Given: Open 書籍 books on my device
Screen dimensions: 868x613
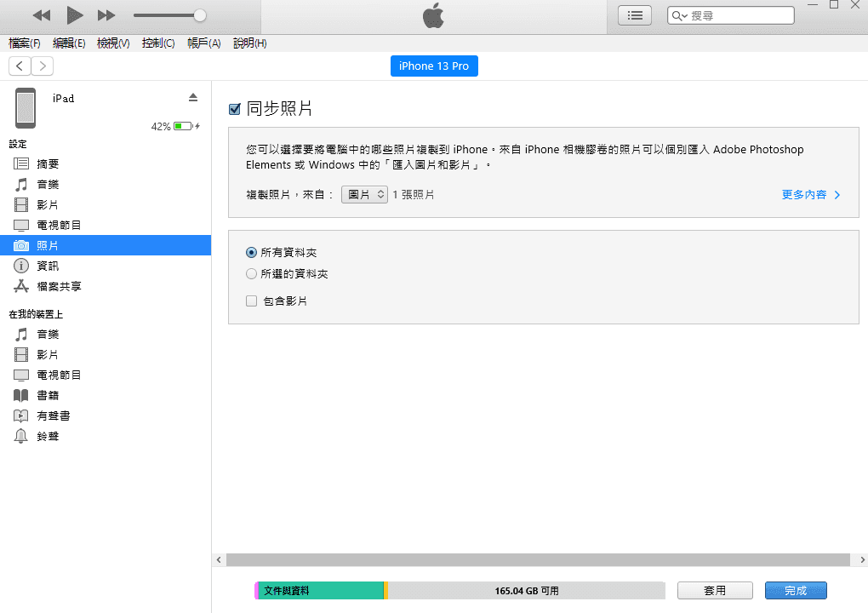Looking at the screenshot, I should (x=48, y=395).
